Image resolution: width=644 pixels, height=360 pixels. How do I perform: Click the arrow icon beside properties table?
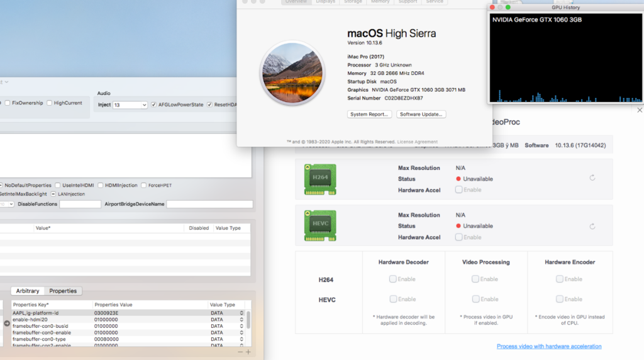[x=6, y=323]
